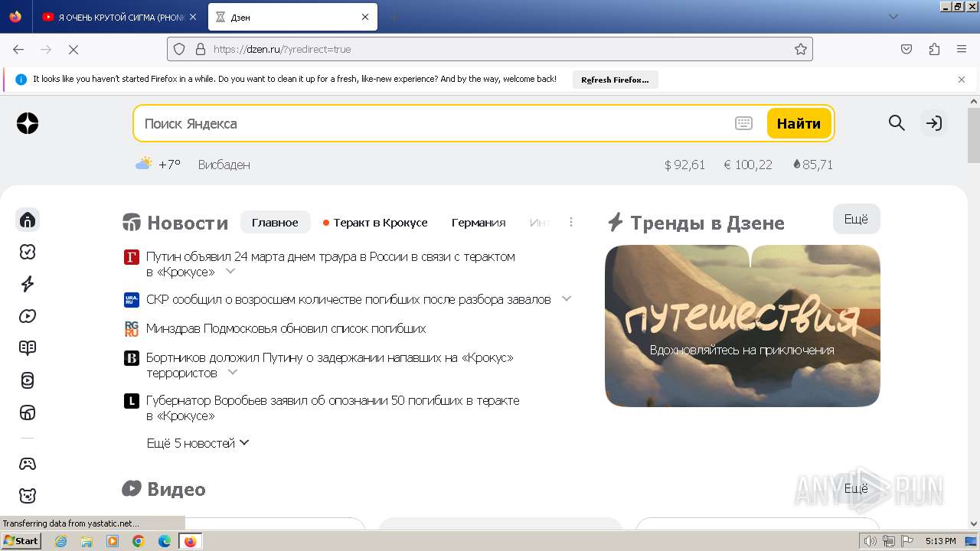The width and height of the screenshot is (980, 551).
Task: Expand the Бортников news item chevron
Action: 233,372
